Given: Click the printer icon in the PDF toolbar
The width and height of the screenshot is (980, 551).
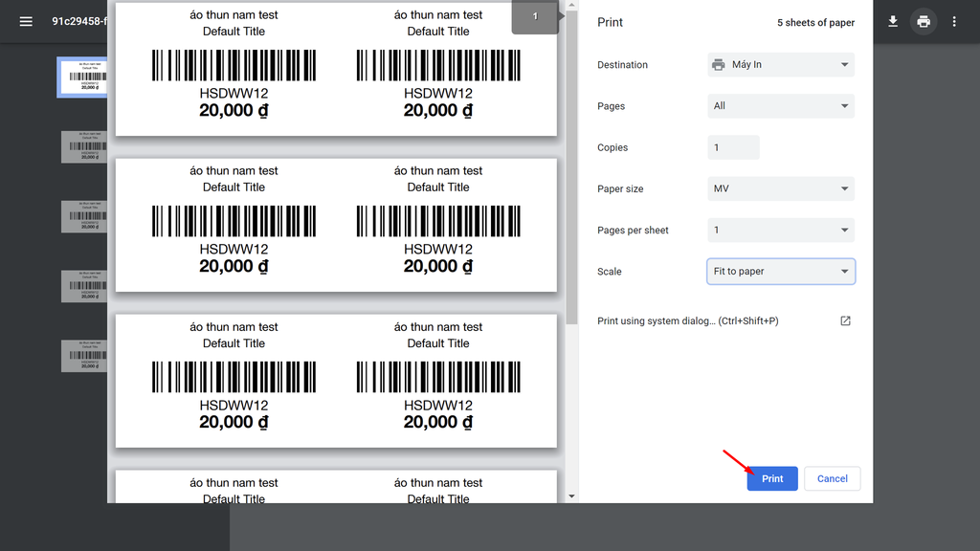Looking at the screenshot, I should (x=924, y=22).
